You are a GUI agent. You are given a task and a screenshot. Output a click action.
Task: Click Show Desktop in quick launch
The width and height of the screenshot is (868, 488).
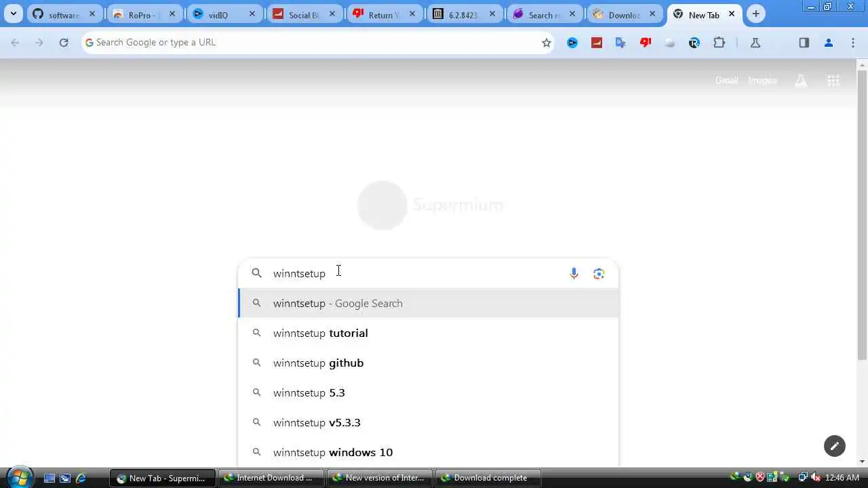(x=50, y=478)
